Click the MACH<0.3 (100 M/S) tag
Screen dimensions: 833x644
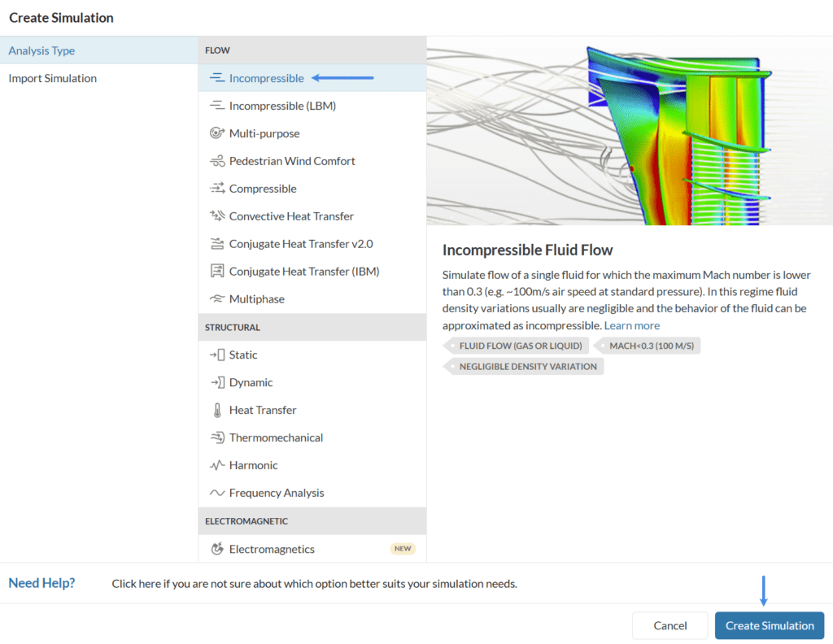(648, 346)
